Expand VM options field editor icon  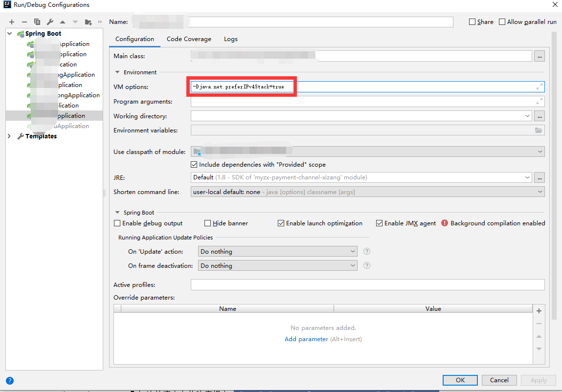coord(539,87)
